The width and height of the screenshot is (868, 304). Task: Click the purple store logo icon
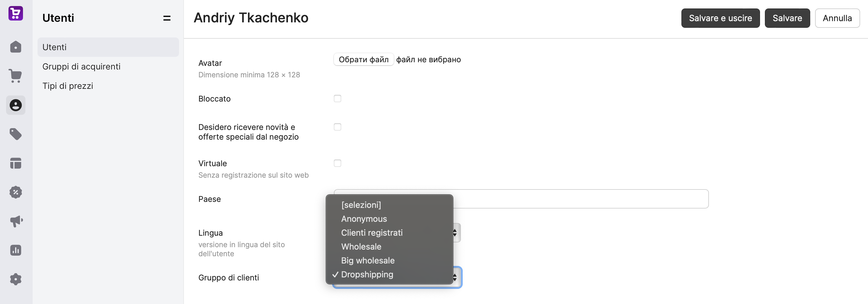coord(15,14)
